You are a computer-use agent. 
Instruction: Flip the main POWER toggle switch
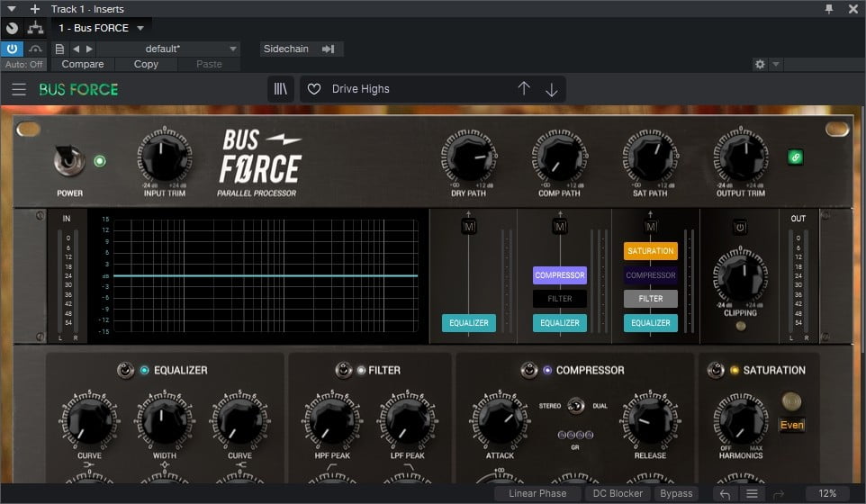point(68,160)
